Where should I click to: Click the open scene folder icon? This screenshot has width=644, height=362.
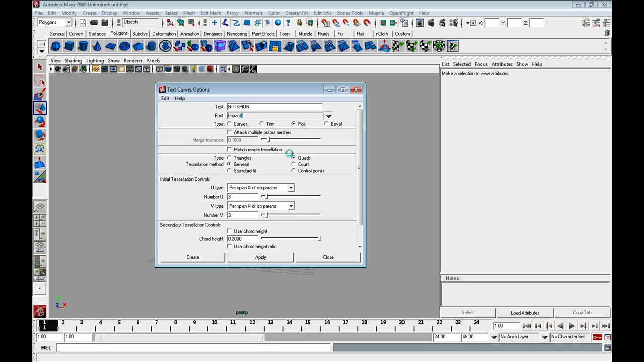pyautogui.click(x=94, y=23)
